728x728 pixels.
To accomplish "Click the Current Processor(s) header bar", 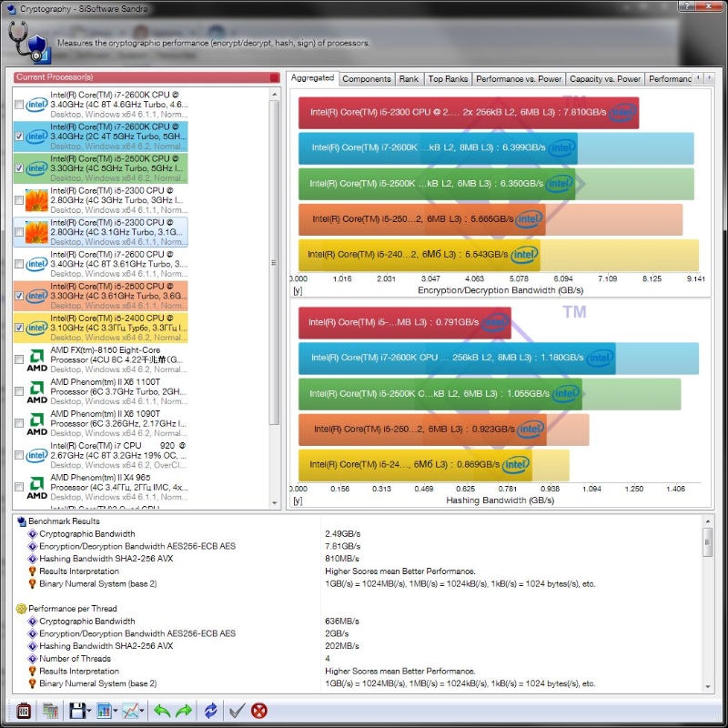I will (147, 77).
